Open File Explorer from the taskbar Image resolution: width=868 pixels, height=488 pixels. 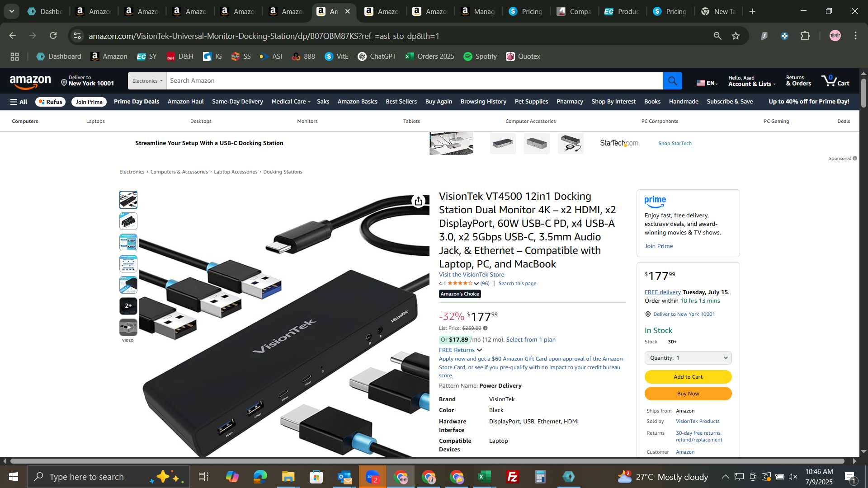point(288,477)
